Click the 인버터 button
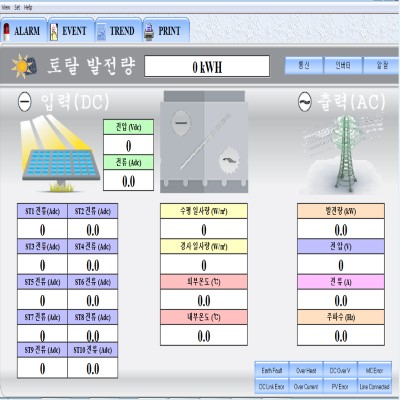The width and height of the screenshot is (400, 400). point(343,65)
